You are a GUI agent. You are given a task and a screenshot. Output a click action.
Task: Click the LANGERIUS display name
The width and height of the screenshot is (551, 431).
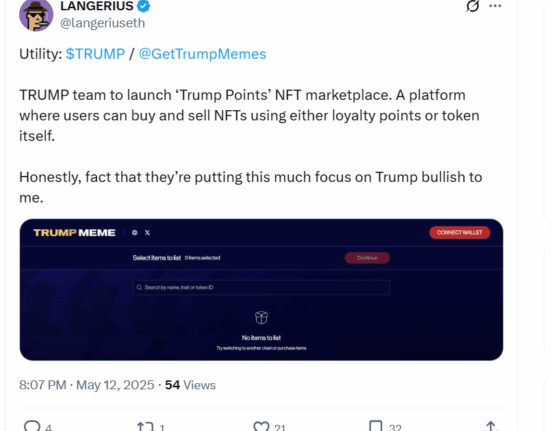[x=97, y=6]
